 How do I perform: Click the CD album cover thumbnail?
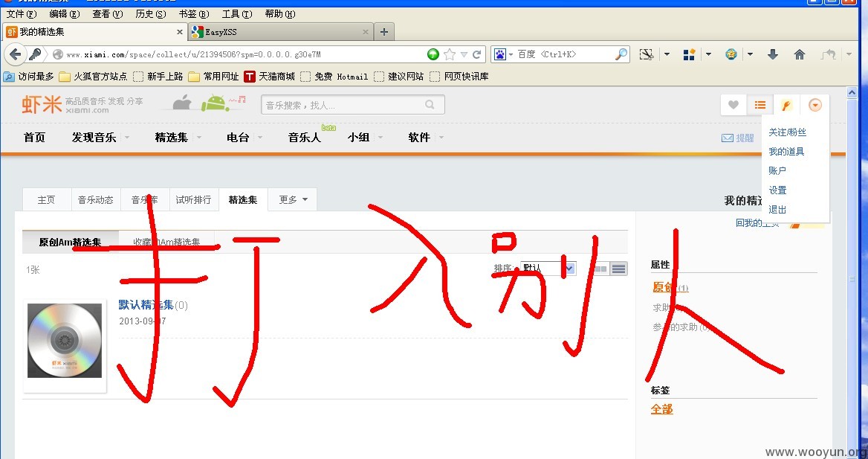pyautogui.click(x=65, y=341)
